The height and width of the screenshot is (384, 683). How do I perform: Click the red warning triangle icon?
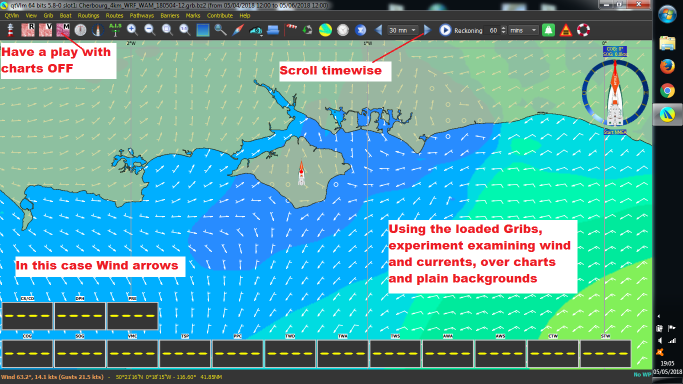[566, 30]
